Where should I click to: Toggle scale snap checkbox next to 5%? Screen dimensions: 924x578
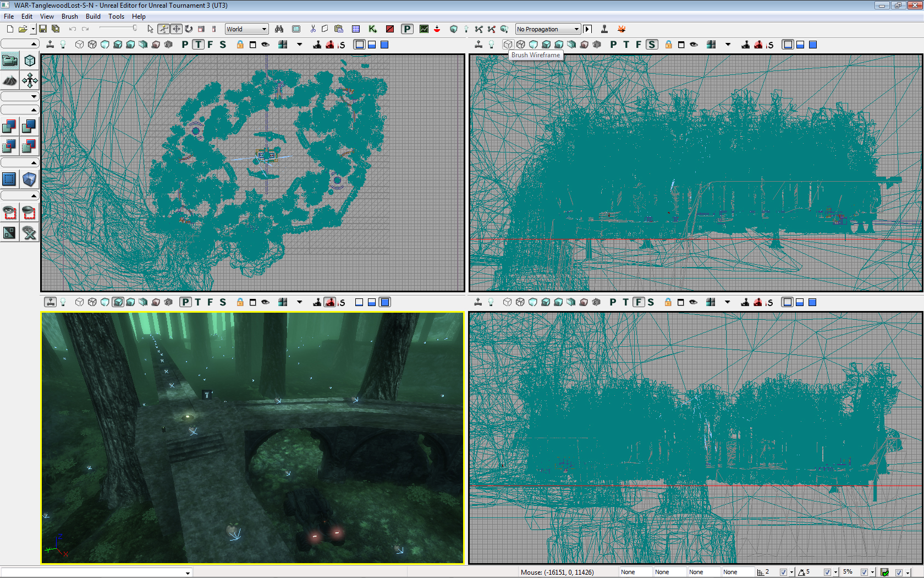(x=864, y=572)
